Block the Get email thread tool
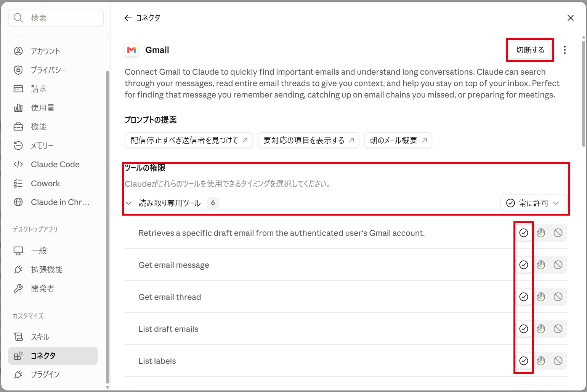The image size is (587, 392). [x=558, y=297]
